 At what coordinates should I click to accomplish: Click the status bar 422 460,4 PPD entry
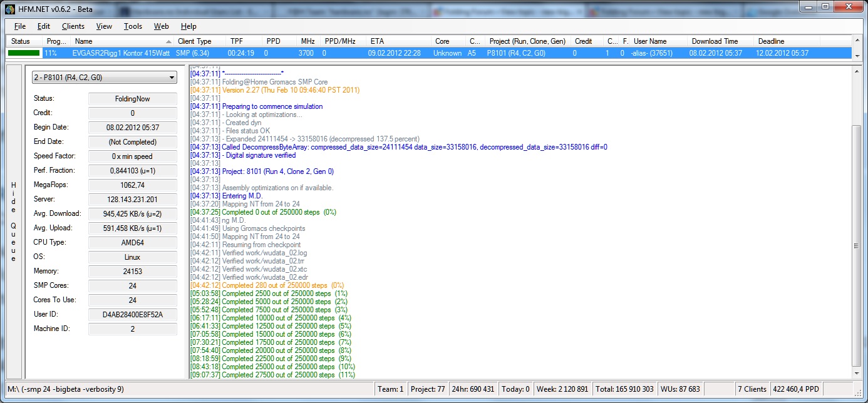[x=796, y=389]
